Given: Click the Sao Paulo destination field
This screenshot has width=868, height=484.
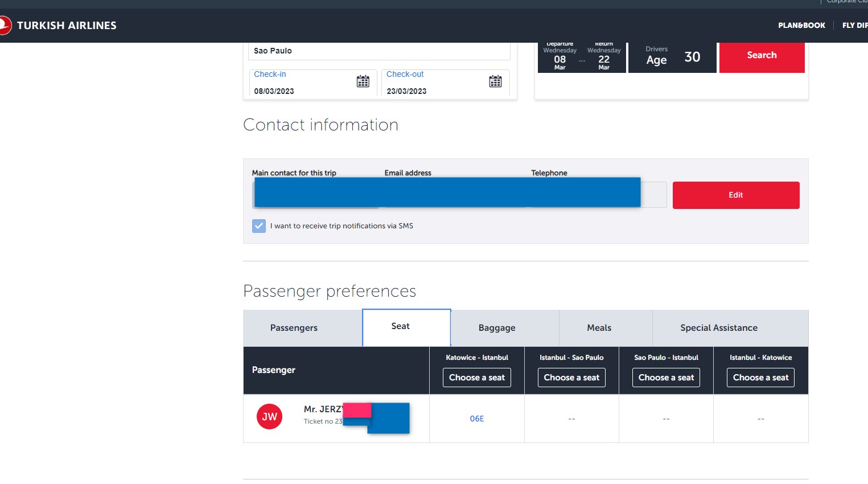Looking at the screenshot, I should [x=379, y=51].
